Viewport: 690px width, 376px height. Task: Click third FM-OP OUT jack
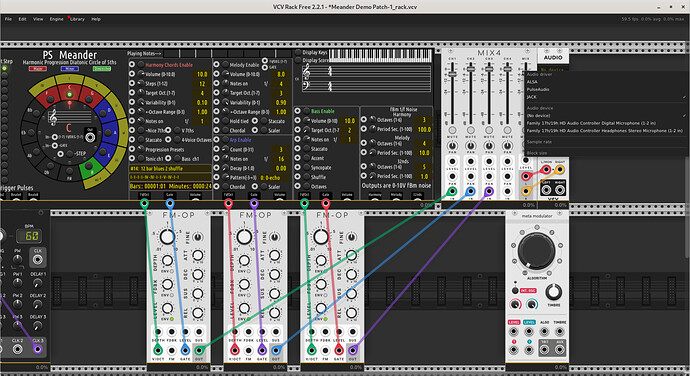point(352,350)
